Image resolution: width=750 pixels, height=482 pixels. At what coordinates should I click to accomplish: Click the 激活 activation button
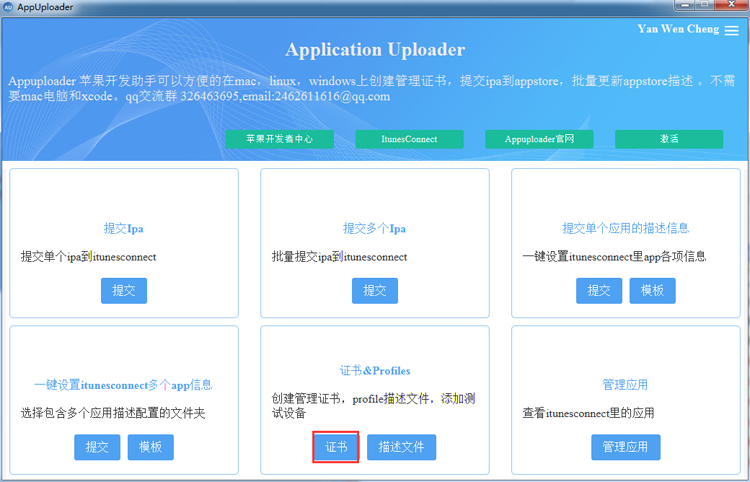pyautogui.click(x=669, y=139)
